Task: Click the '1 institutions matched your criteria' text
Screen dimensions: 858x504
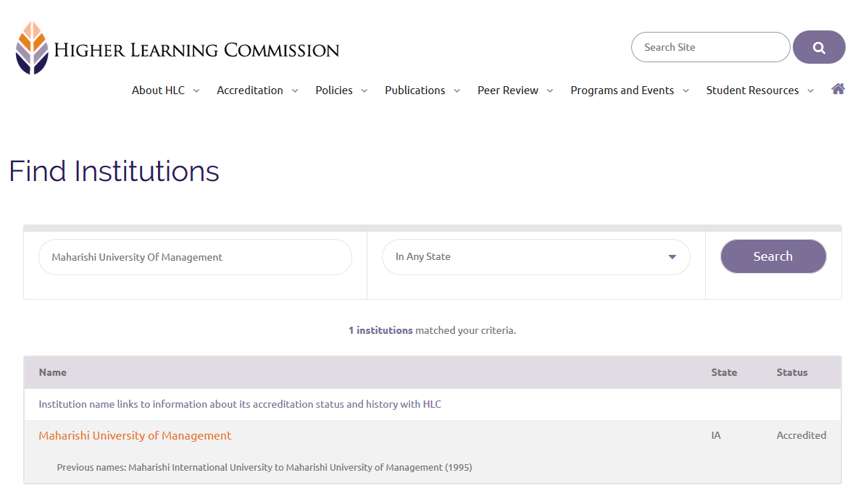Action: (433, 330)
